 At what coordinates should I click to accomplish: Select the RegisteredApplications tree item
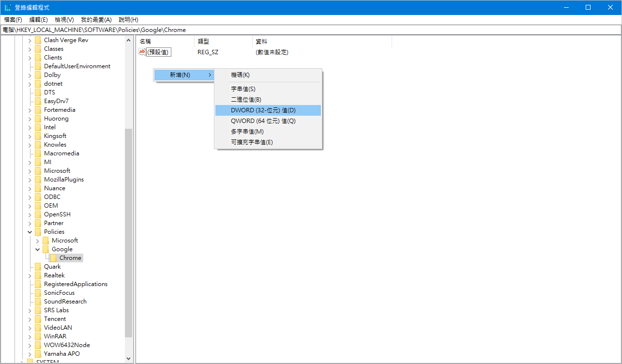click(x=76, y=284)
